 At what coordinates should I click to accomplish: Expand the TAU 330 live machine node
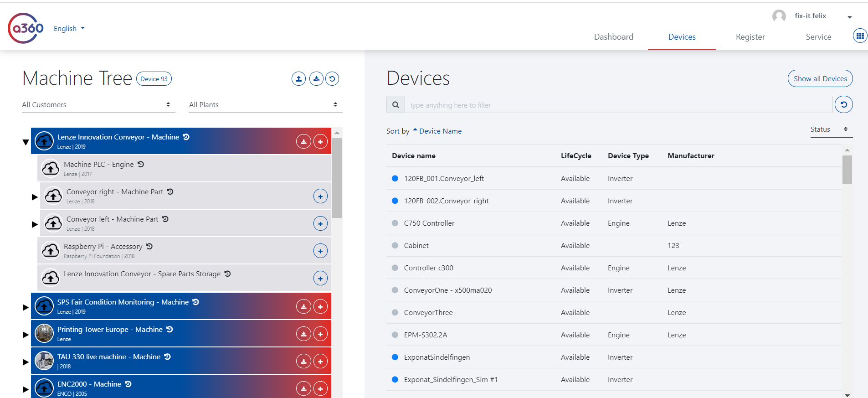[x=26, y=362]
